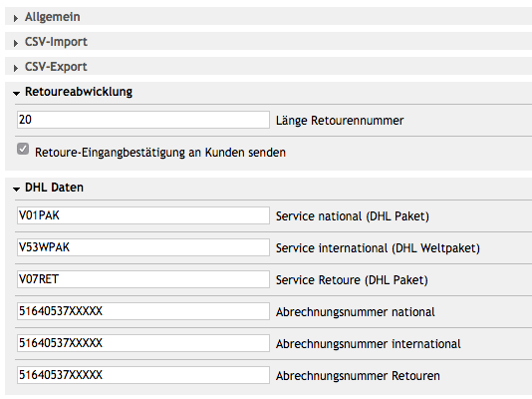The height and width of the screenshot is (399, 532).
Task: Open the Allgemein section header
Action: [x=268, y=16]
